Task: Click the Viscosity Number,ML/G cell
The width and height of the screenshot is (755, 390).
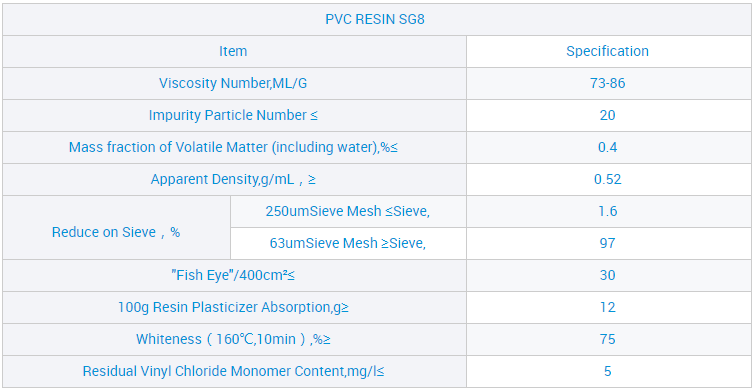Action: tap(233, 83)
